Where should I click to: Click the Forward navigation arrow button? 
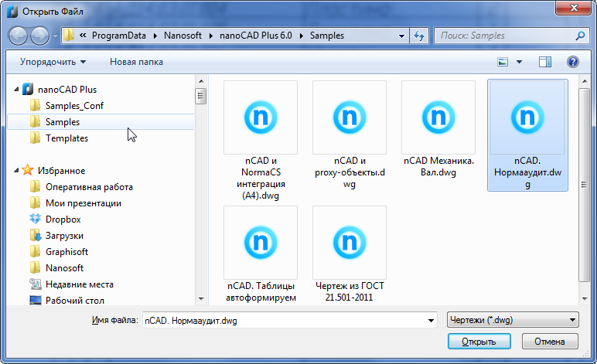(x=39, y=36)
